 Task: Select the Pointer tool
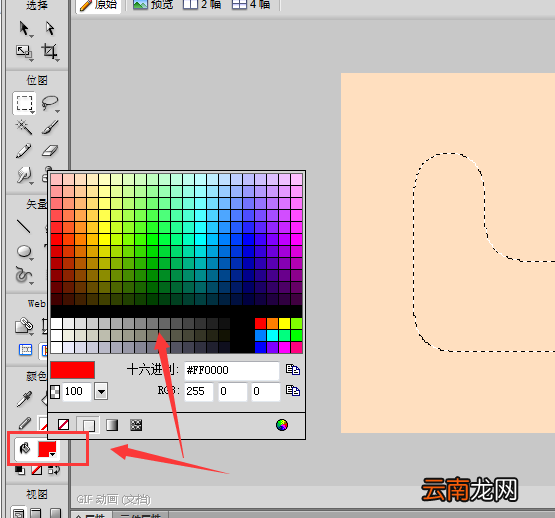[24, 29]
